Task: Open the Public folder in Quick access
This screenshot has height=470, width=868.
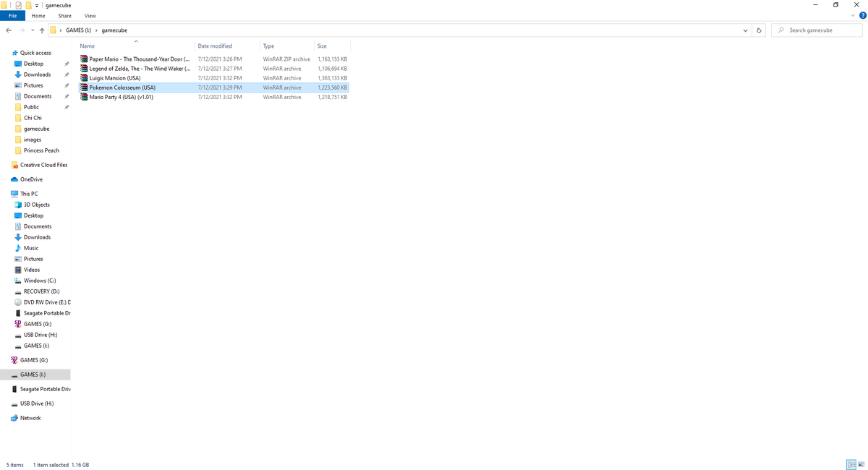Action: tap(31, 107)
